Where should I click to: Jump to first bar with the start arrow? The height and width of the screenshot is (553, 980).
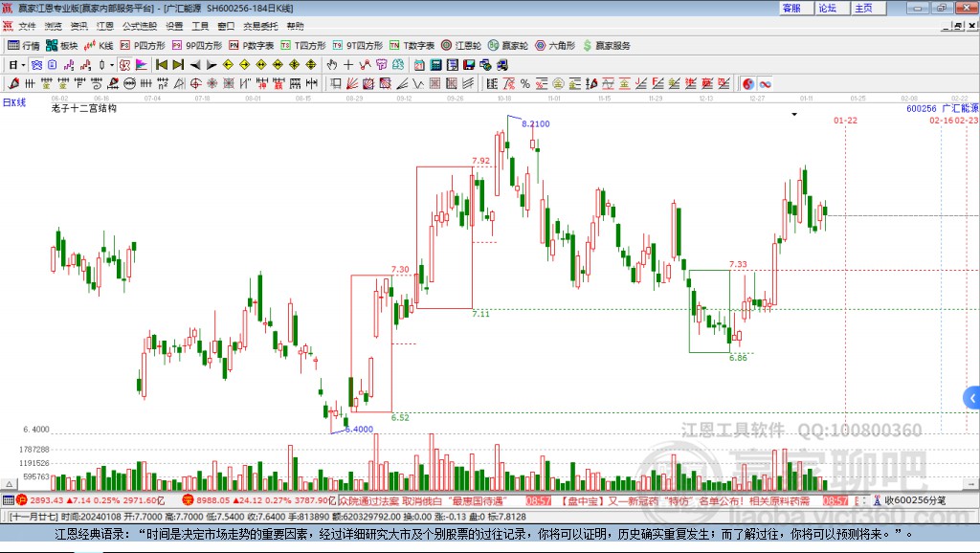[161, 65]
